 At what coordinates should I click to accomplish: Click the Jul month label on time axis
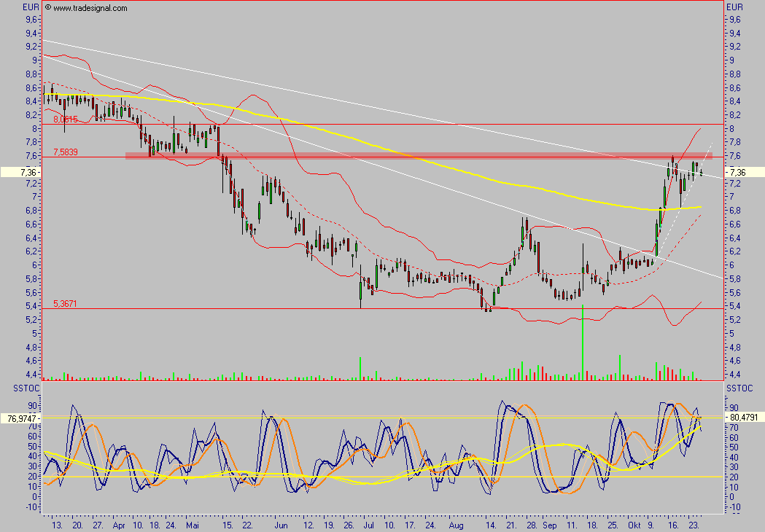tap(369, 525)
